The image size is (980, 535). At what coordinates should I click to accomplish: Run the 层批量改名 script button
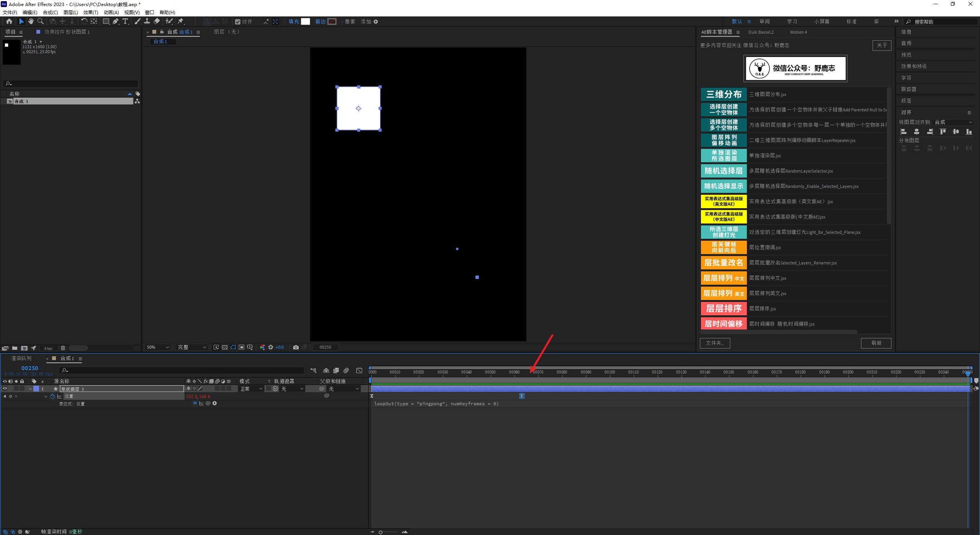(x=724, y=263)
